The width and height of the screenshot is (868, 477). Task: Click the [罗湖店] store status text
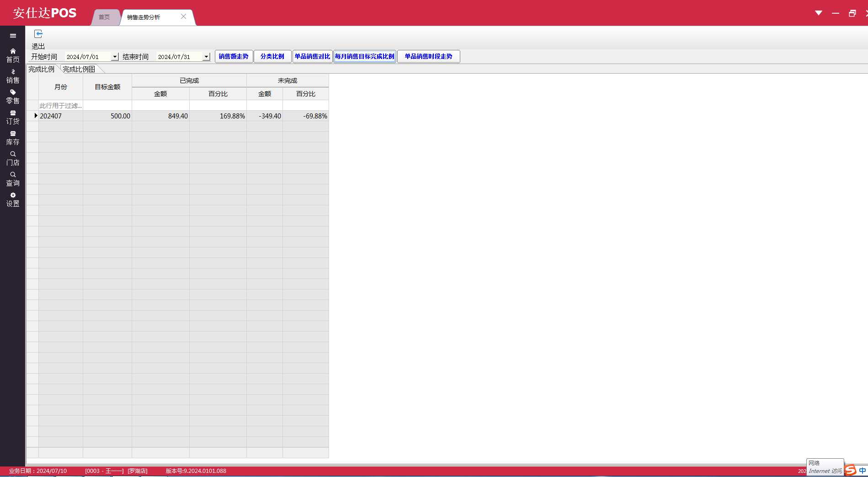coord(138,471)
